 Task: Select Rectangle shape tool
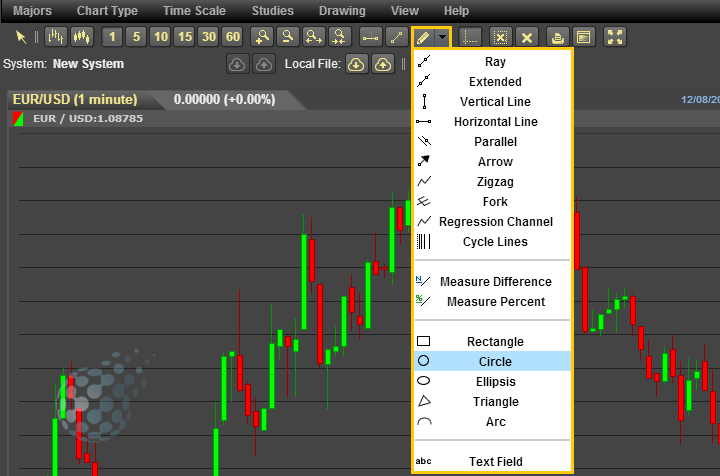(x=492, y=342)
